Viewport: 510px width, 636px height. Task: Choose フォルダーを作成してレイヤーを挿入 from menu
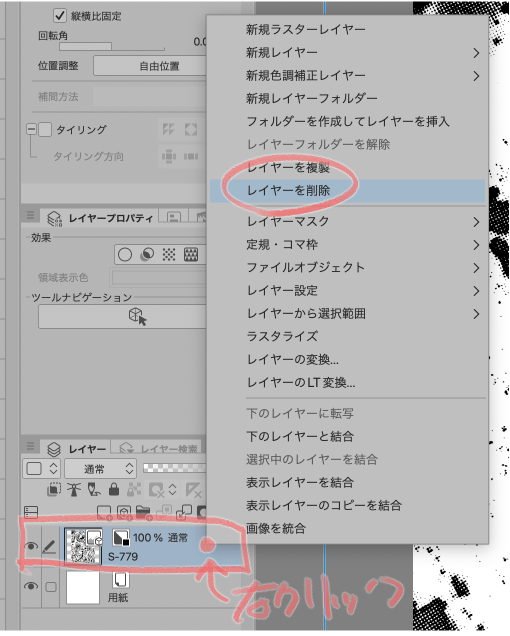[347, 122]
